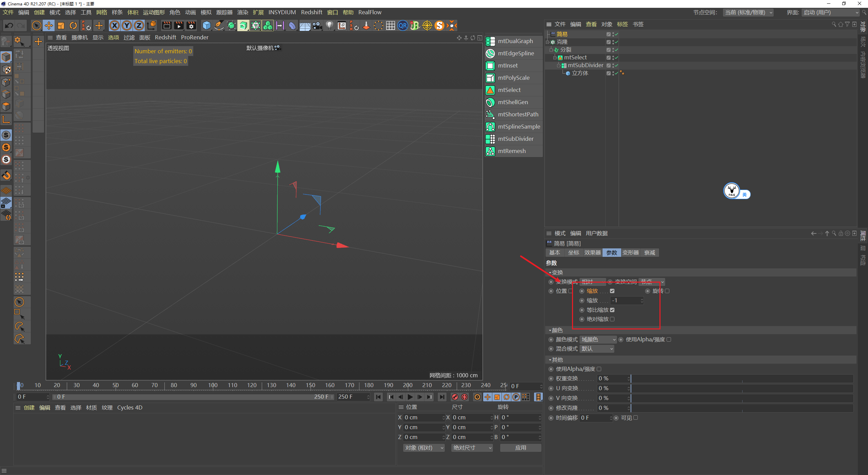
Task: Open the 运动图形 MoGraph menu
Action: 154,13
